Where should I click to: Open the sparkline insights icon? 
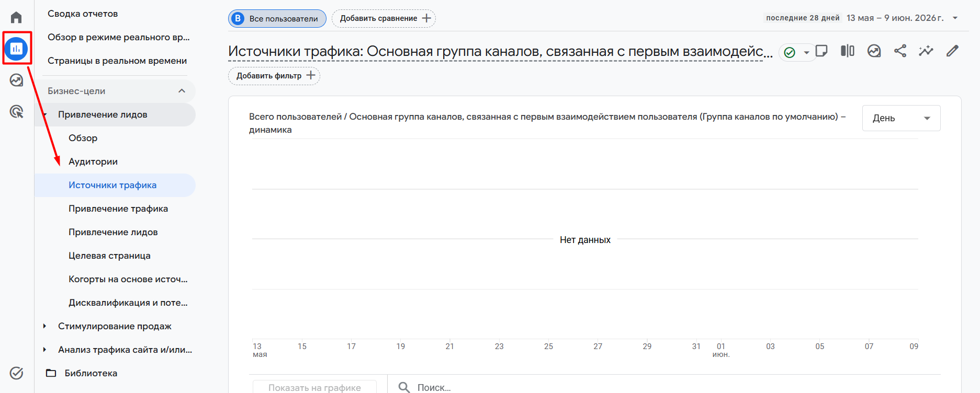pos(926,51)
